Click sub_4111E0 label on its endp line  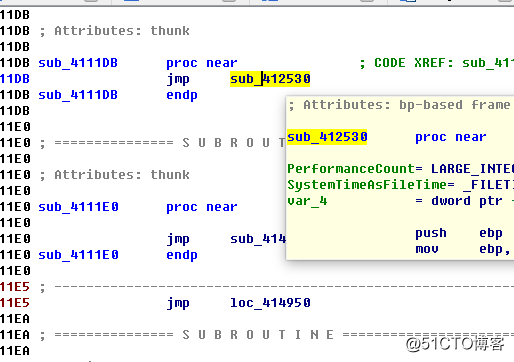[x=78, y=255]
